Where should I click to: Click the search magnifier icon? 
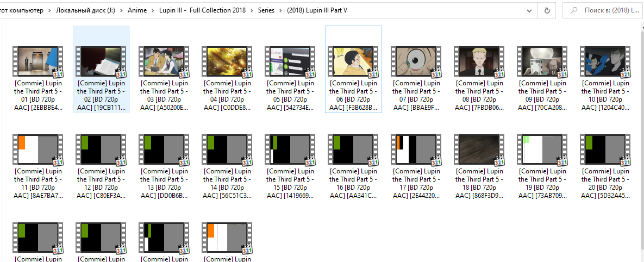pyautogui.click(x=574, y=11)
